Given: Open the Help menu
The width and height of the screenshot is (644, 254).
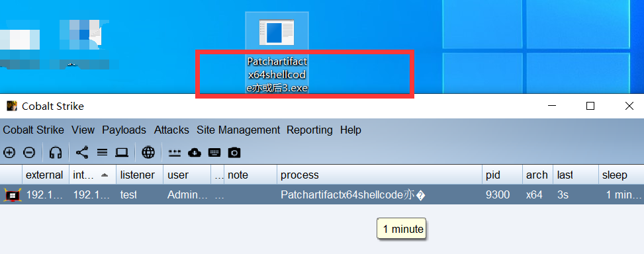Looking at the screenshot, I should pos(351,130).
